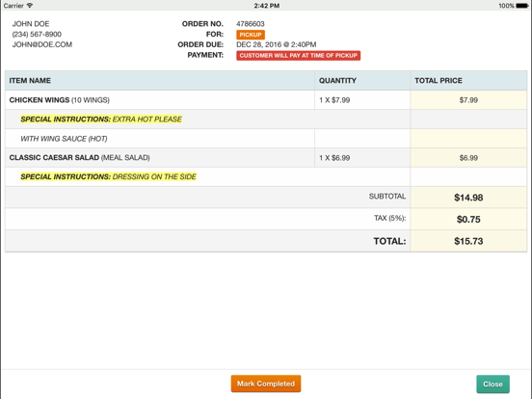Image resolution: width=532 pixels, height=399 pixels.
Task: Tap the orange PICKUP badge
Action: [251, 35]
